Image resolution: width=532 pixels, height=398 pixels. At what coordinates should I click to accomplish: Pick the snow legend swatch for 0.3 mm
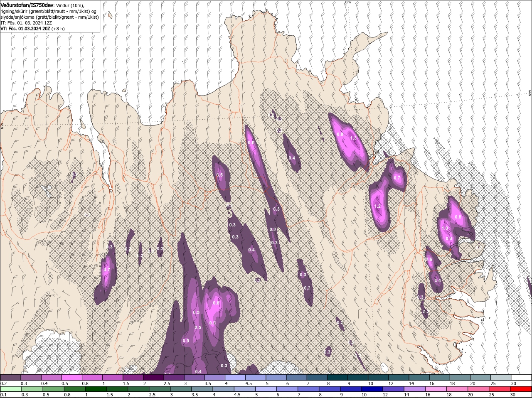coord(31,377)
